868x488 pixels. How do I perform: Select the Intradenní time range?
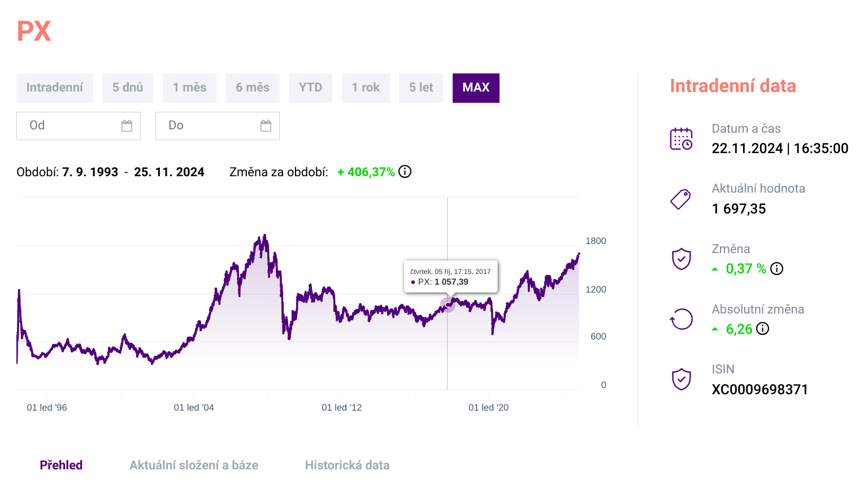point(55,88)
